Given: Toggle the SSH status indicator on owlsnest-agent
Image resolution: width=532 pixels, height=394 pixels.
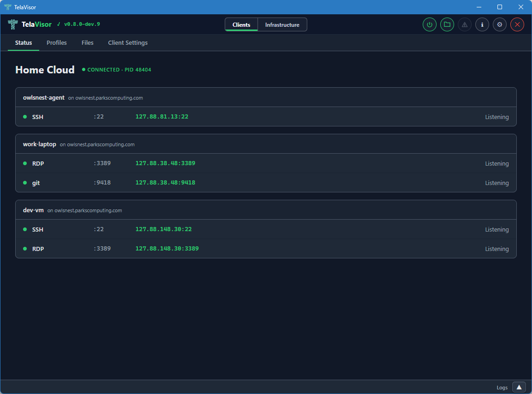Looking at the screenshot, I should [24, 117].
